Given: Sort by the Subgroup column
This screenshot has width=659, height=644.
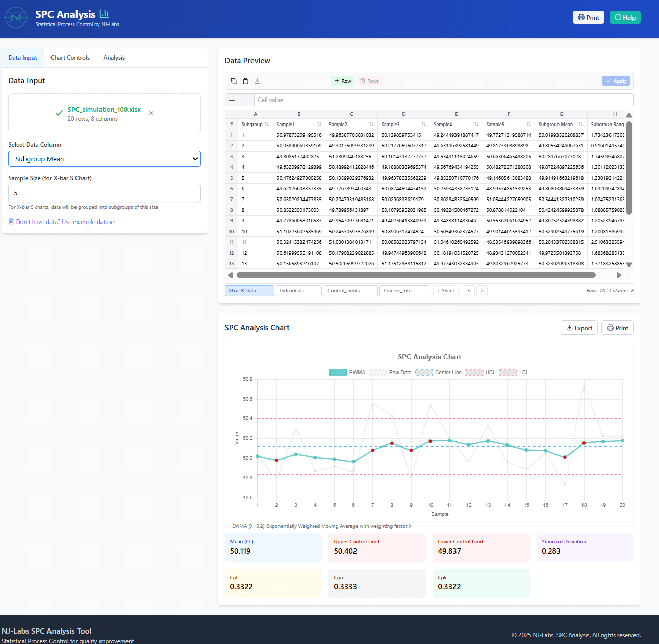Looking at the screenshot, I should [267, 125].
